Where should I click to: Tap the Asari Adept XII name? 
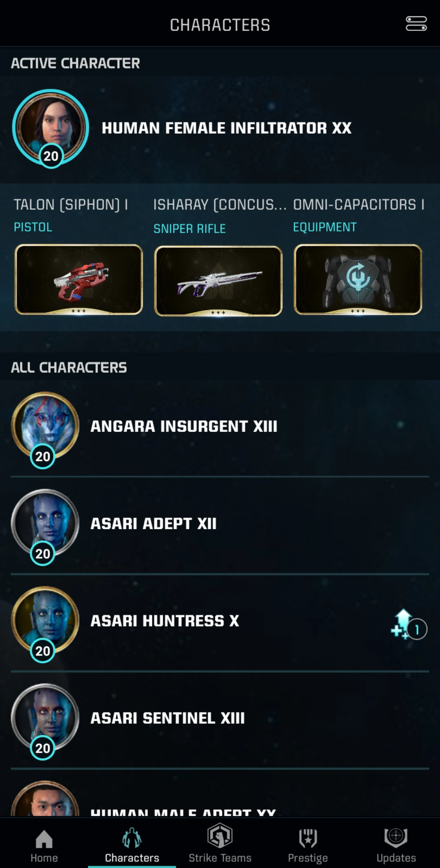coord(154,524)
